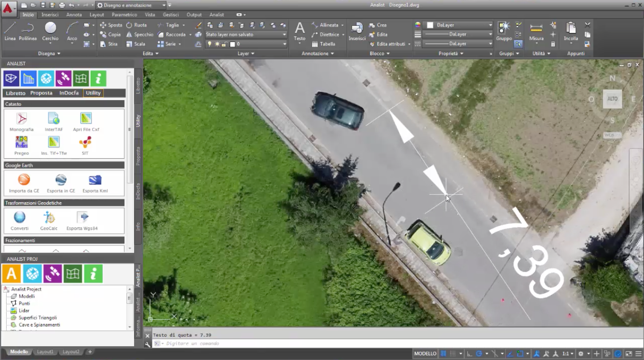Open the layer 0 dropdown list
This screenshot has width=644, height=360.
tap(246, 44)
